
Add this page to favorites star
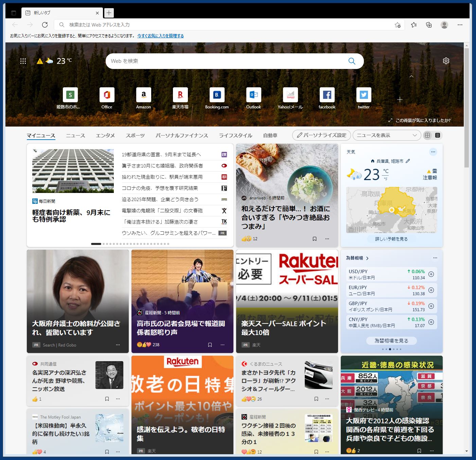398,25
